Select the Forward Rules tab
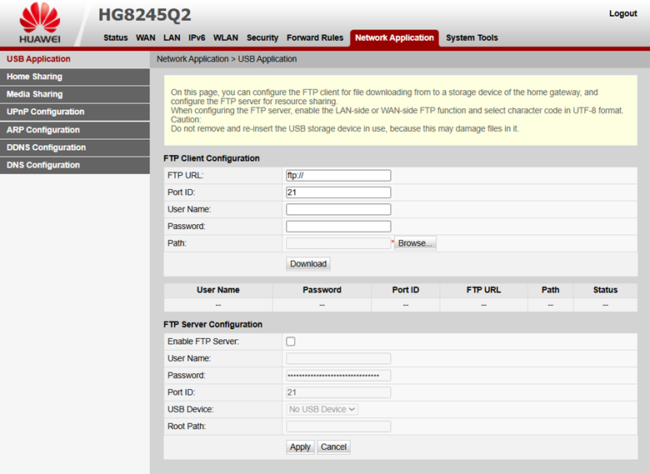 [x=315, y=38]
